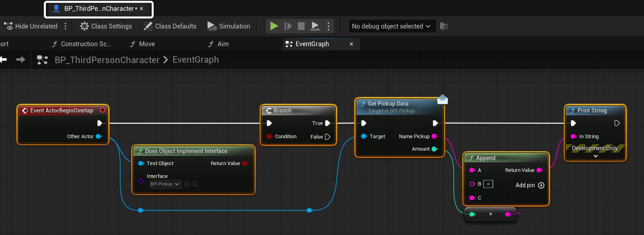Click the Stop simulation icon
644x235 pixels.
301,26
